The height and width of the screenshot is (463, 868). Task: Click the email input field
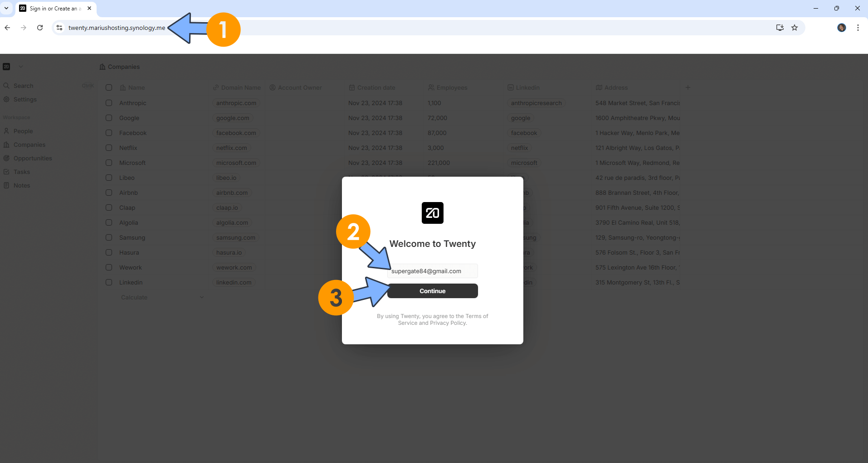pos(433,271)
